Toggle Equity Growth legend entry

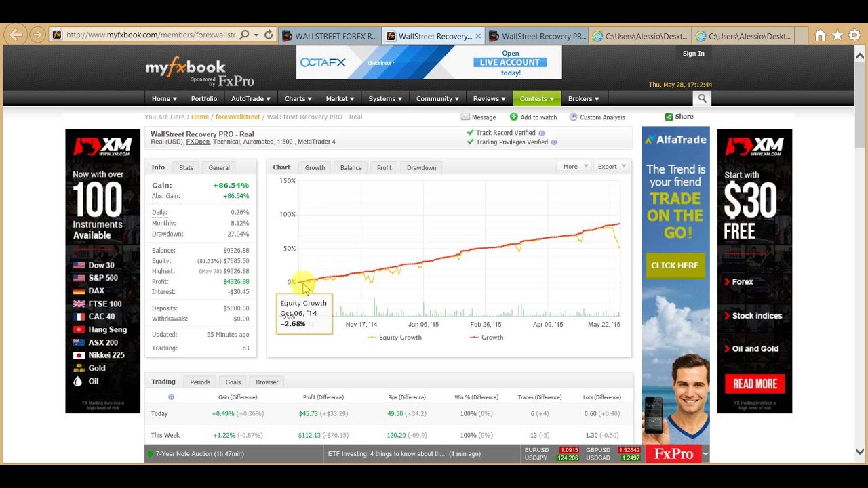coord(395,338)
